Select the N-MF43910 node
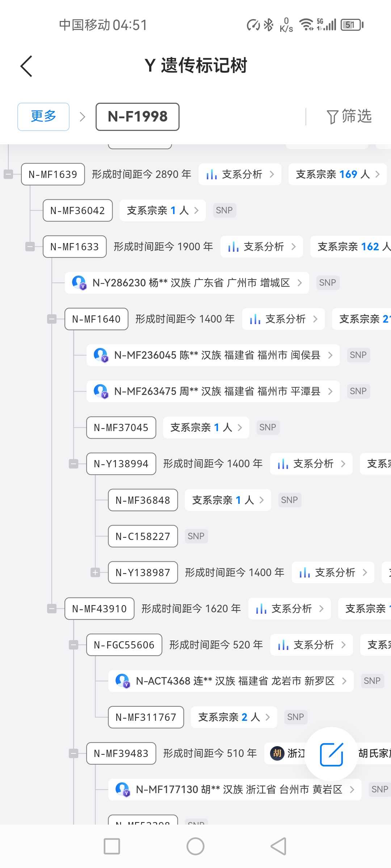The image size is (391, 868). (99, 608)
